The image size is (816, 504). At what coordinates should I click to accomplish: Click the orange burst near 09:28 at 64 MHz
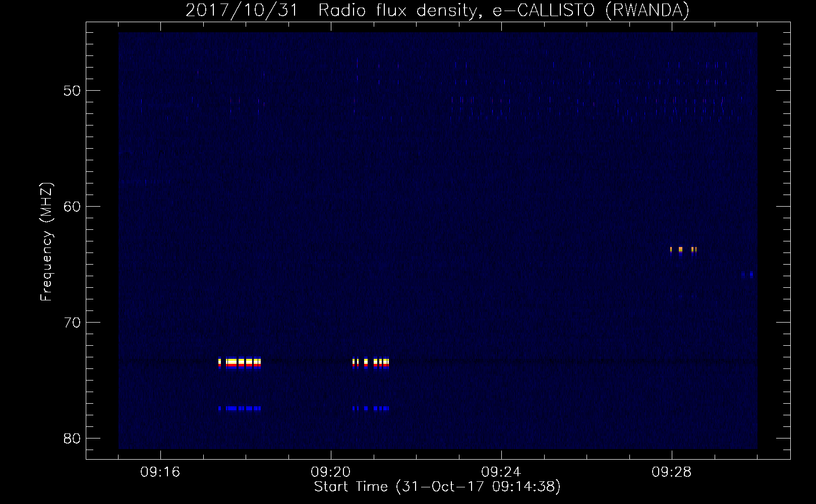[x=683, y=250]
